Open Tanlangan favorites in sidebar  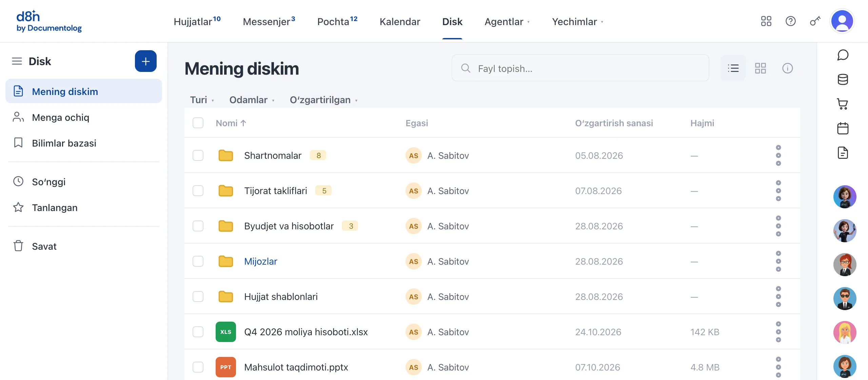[84, 208]
